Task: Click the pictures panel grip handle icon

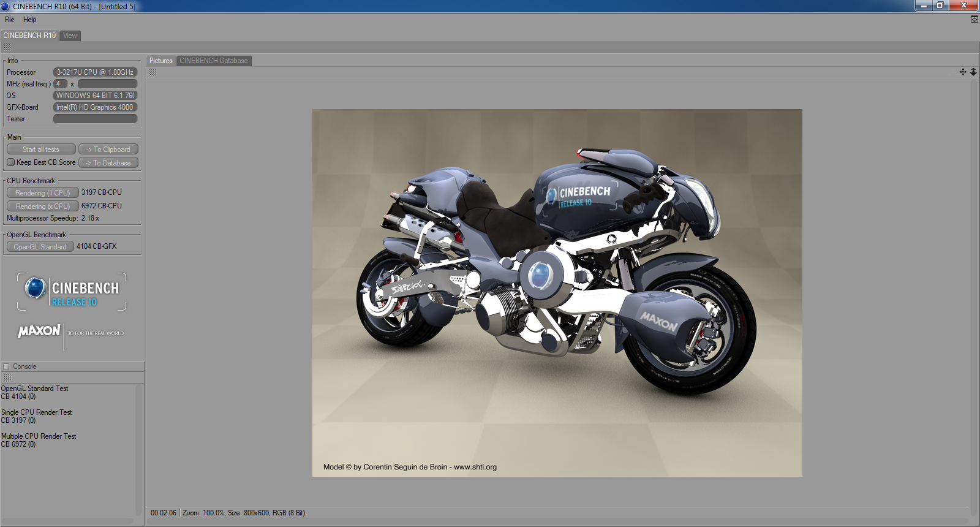Action: click(153, 72)
